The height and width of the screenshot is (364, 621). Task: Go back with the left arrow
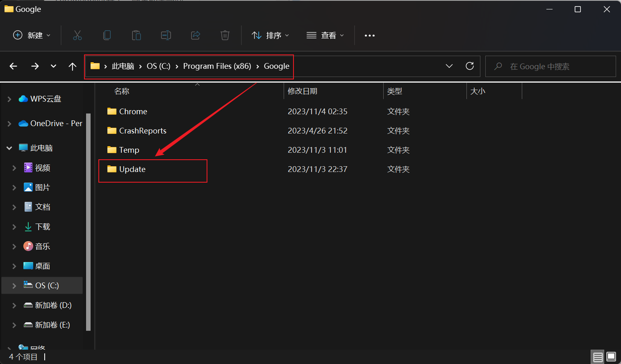(14, 66)
